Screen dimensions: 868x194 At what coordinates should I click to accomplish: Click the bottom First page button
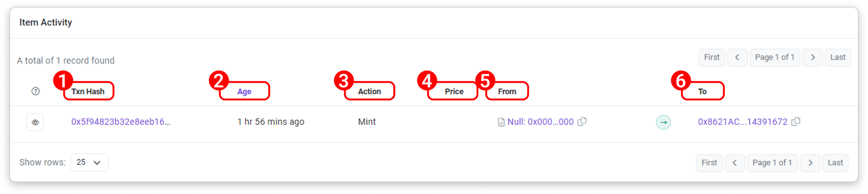tap(709, 163)
